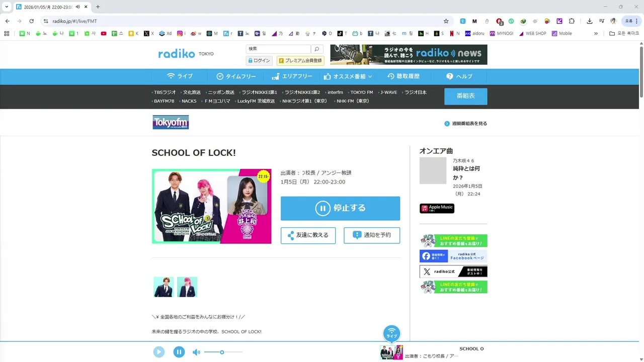Open 週間番組表を見る link
Image resolution: width=644 pixels, height=362 pixels.
click(x=466, y=124)
